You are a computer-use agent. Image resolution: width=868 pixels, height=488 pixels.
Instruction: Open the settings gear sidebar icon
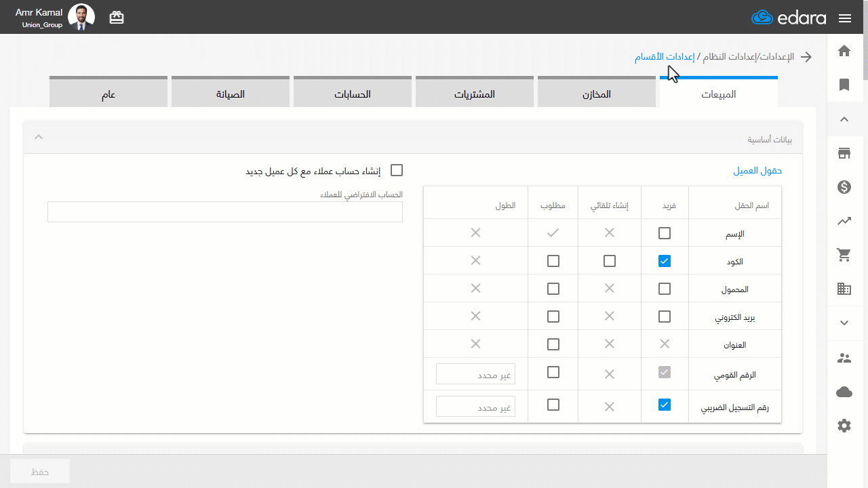[x=844, y=426]
